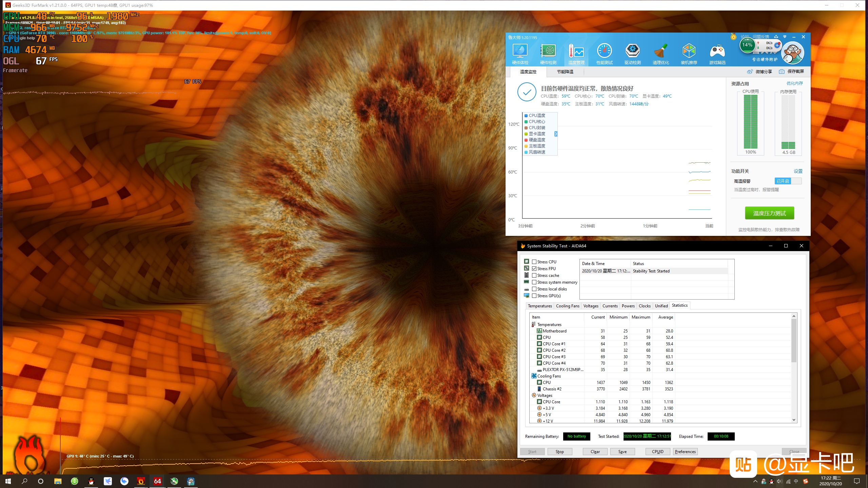This screenshot has width=868, height=488.
Task: Start 温度压力测试 green button
Action: pos(770,213)
